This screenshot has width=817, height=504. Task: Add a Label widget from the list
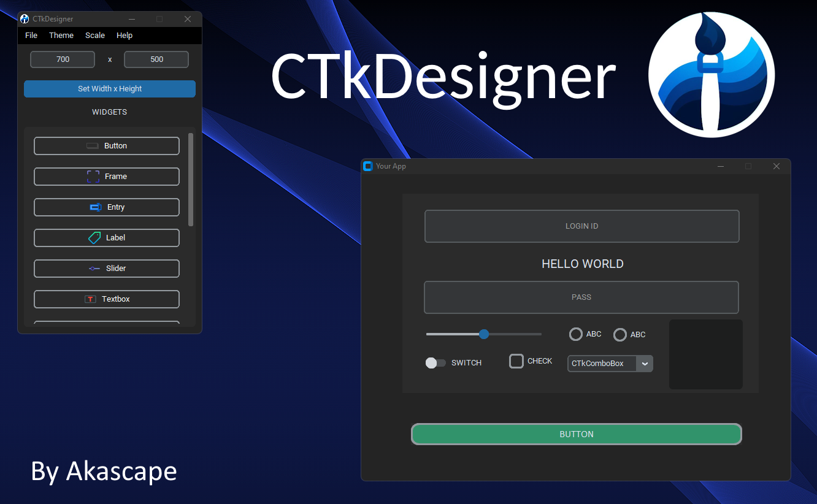[107, 238]
